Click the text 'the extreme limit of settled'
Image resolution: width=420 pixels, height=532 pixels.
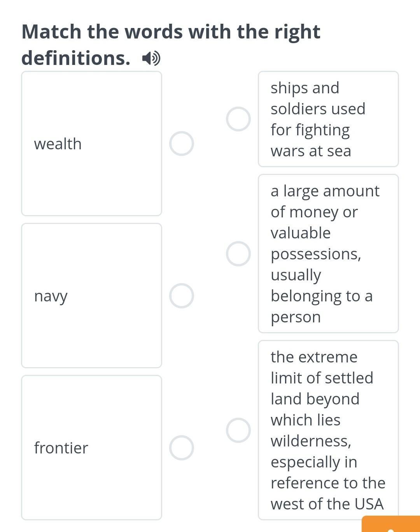[322, 367]
